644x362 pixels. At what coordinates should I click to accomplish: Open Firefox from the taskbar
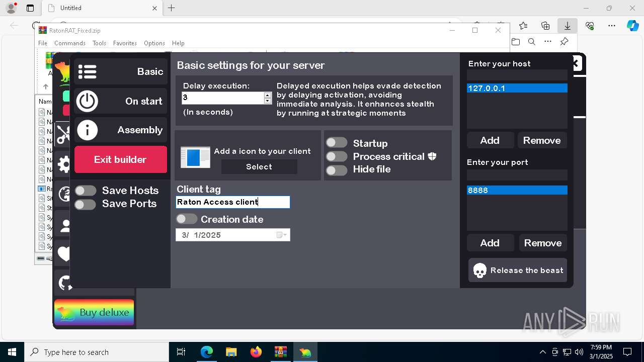pyautogui.click(x=256, y=352)
